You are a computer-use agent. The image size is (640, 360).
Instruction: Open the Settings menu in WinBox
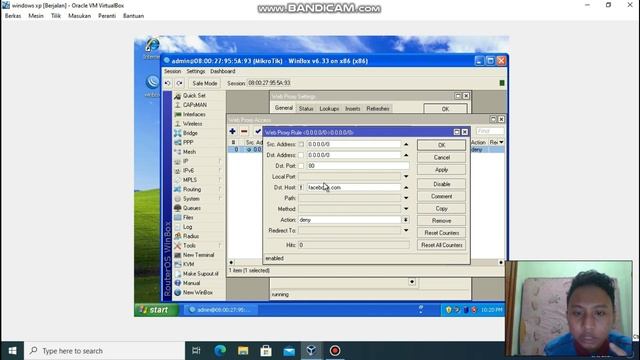pos(196,71)
